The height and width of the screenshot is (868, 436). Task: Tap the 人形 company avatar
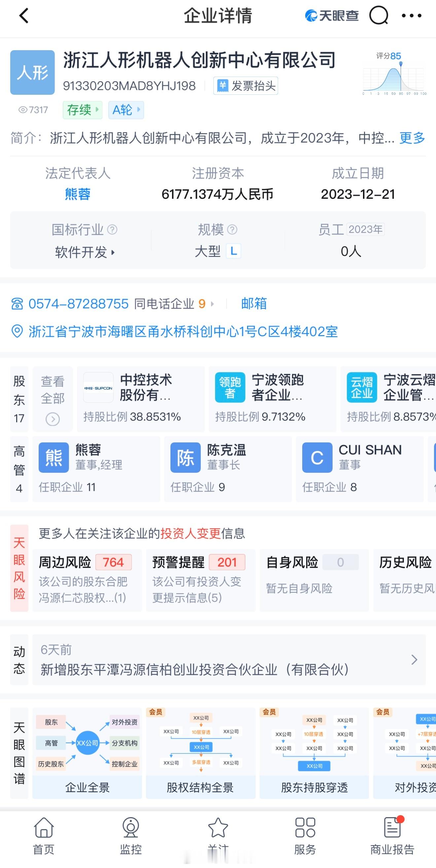tap(32, 72)
